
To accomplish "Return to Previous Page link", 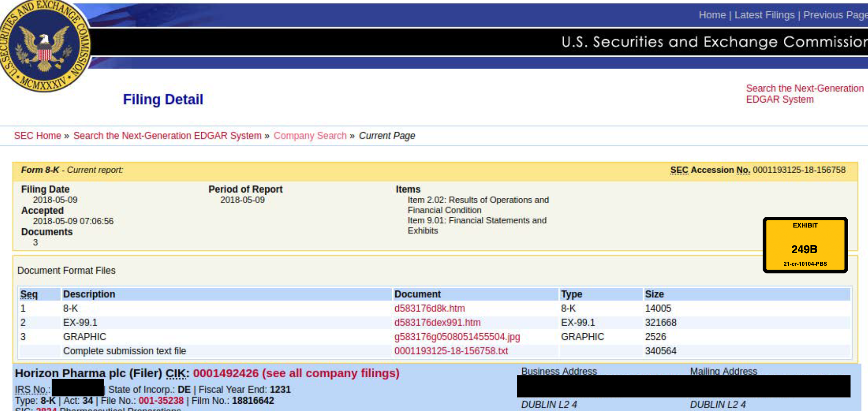I will tap(835, 15).
